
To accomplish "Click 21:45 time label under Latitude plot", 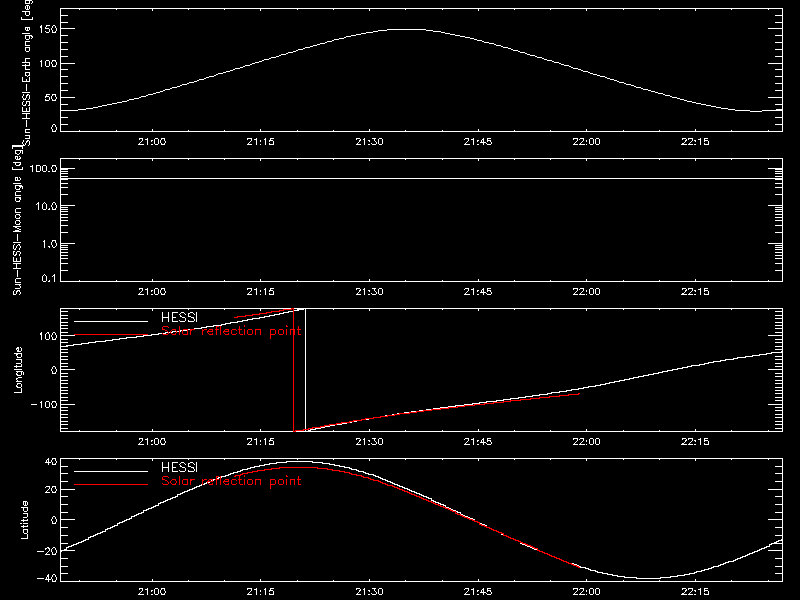I will click(x=478, y=591).
